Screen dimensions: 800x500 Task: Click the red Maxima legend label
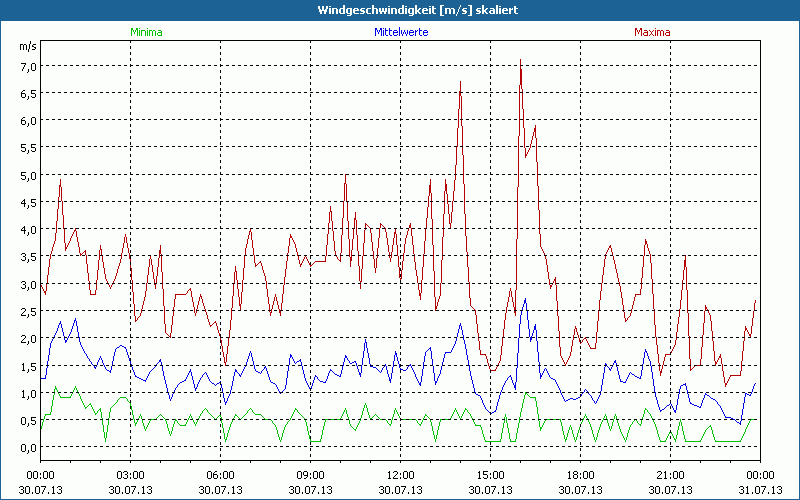click(x=652, y=32)
